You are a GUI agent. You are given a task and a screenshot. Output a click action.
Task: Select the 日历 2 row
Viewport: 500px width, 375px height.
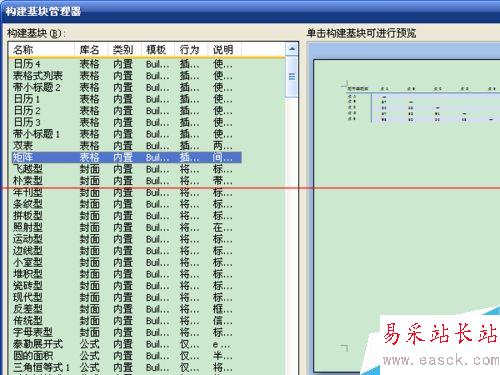tap(126, 110)
